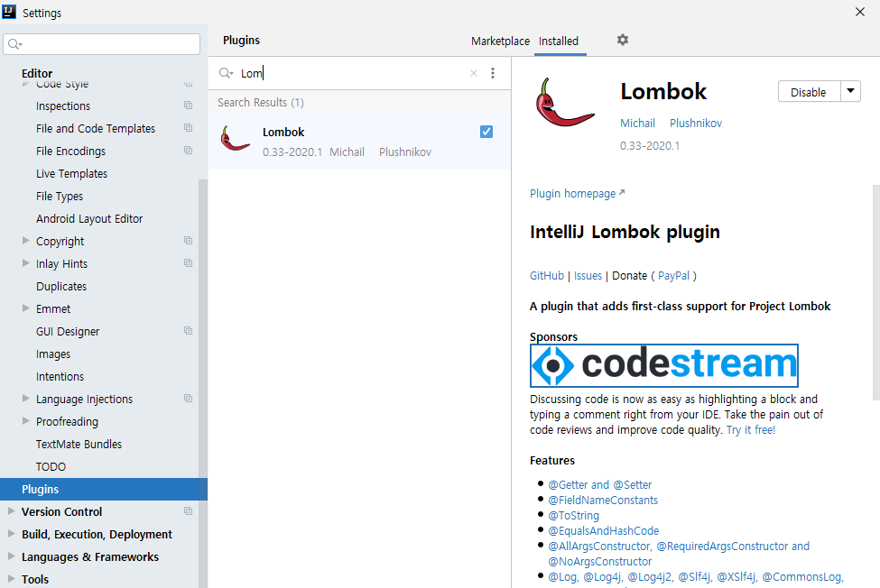Image resolution: width=880 pixels, height=588 pixels.
Task: Disable the Lombok plugin
Action: (x=809, y=92)
